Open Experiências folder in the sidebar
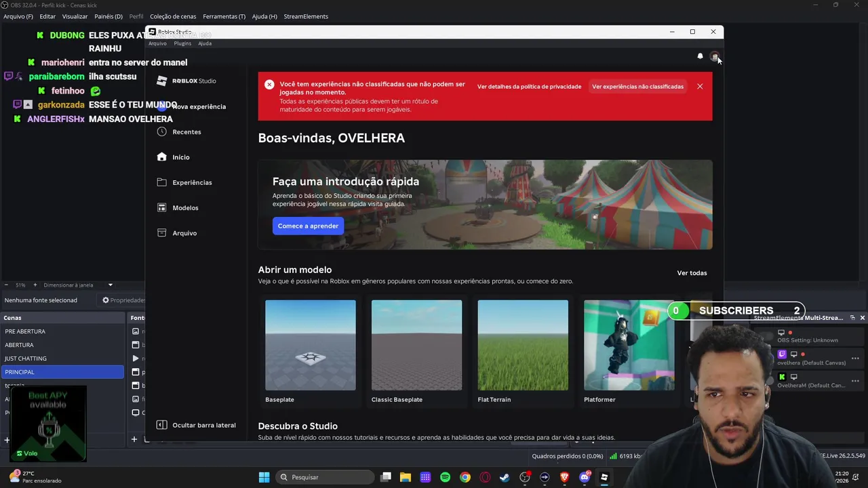868x488 pixels. 192,182
